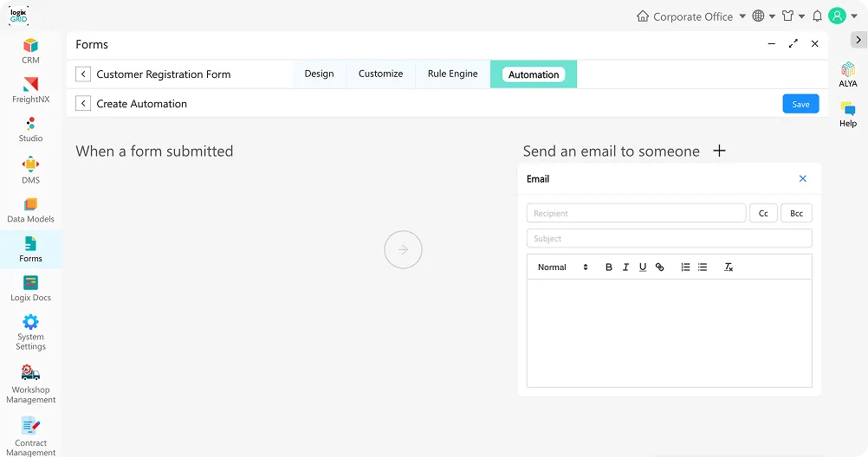This screenshot has width=868, height=457.
Task: Open the language globe dropdown
Action: tap(763, 16)
